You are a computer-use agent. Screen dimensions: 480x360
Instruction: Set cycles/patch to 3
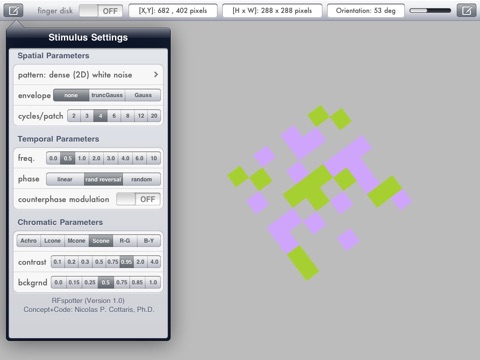pyautogui.click(x=87, y=116)
